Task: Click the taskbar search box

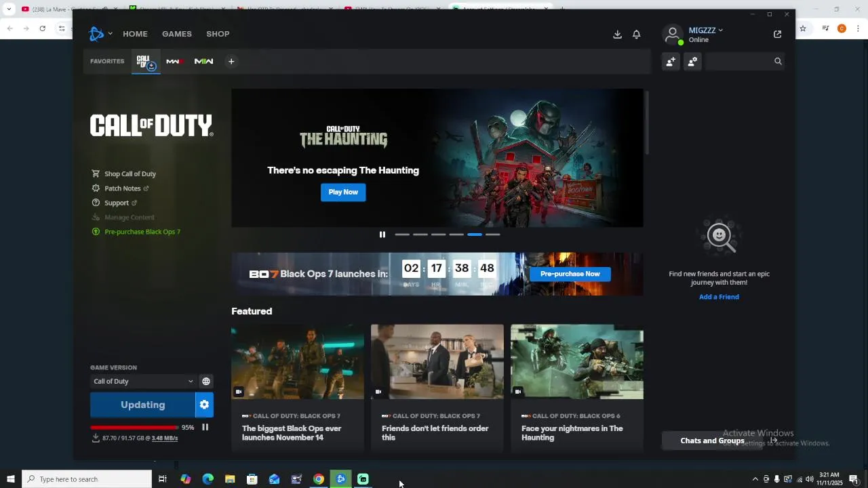Action: [x=87, y=479]
